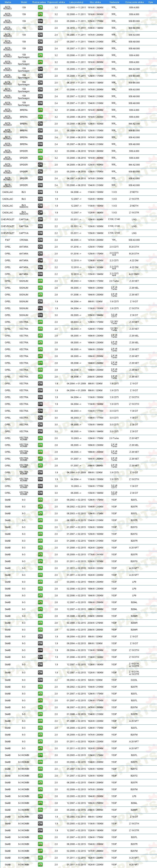Click 2.0 Turbo body cell in Vectra Kombi row
The height and width of the screenshot is (868, 157).
114,438
